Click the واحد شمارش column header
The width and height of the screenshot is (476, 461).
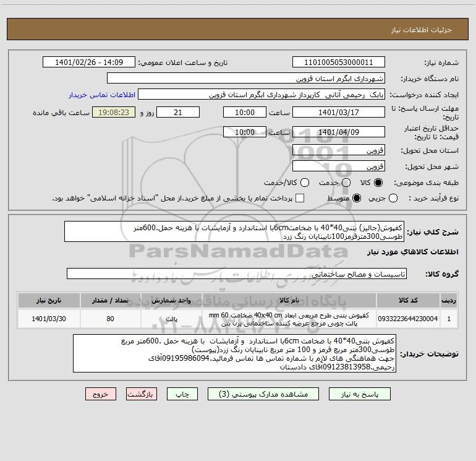click(171, 300)
